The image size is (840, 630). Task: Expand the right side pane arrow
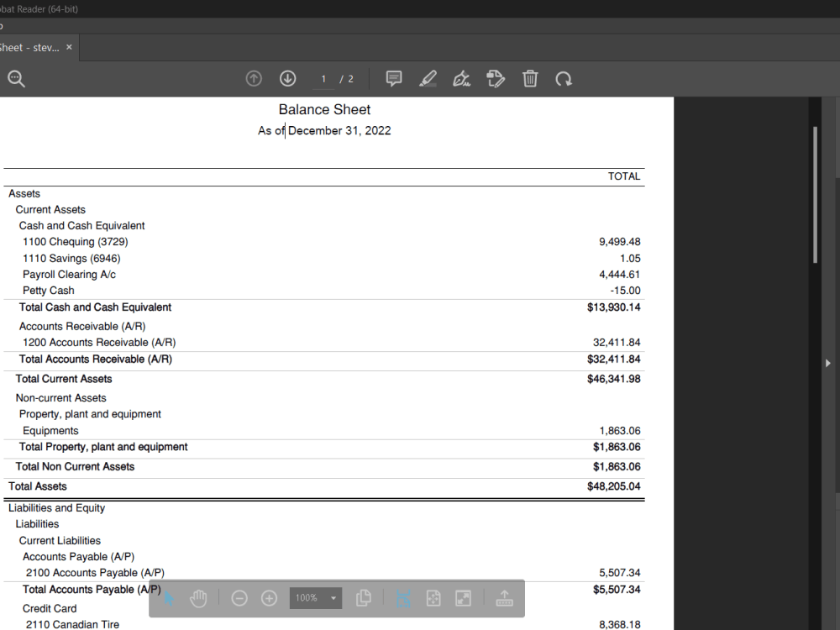coord(828,363)
